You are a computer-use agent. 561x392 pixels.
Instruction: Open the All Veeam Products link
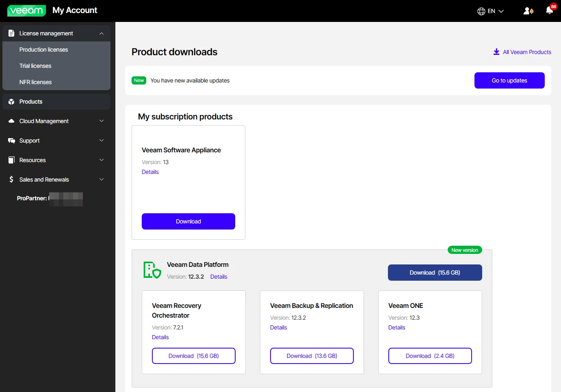click(526, 52)
